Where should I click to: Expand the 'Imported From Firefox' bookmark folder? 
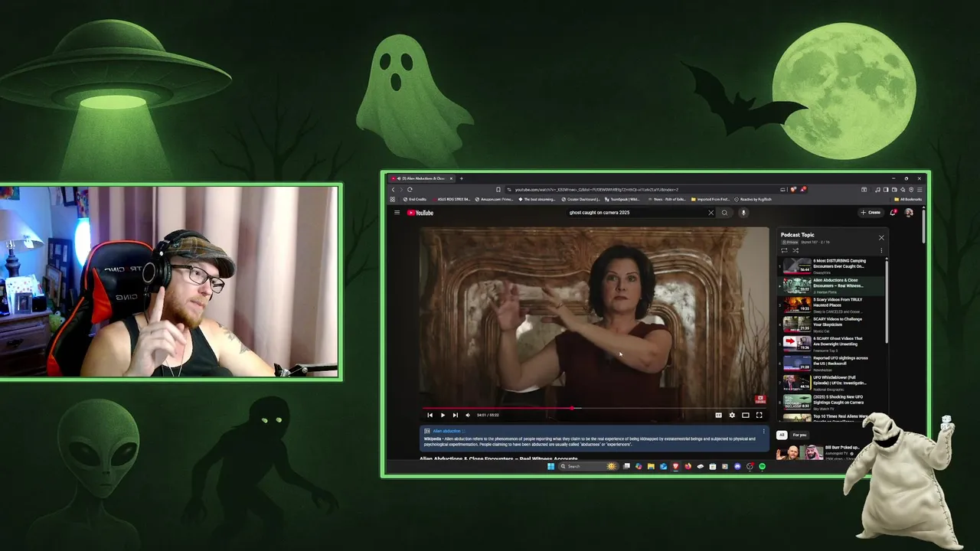point(710,199)
